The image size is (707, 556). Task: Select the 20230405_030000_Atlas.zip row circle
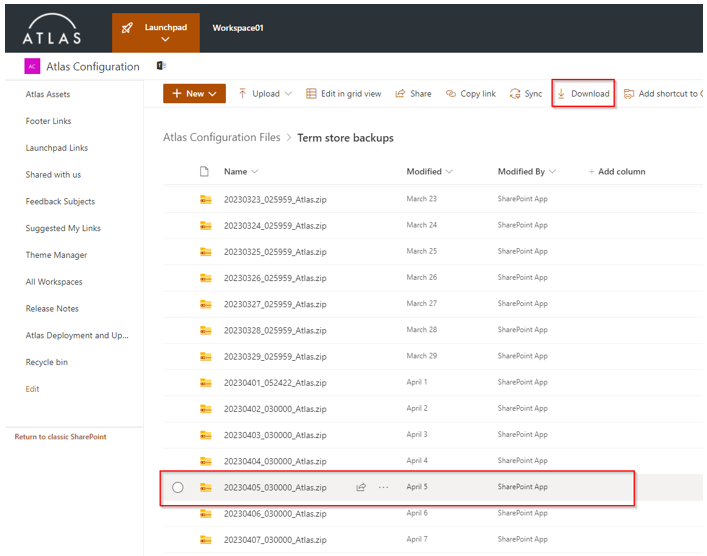pos(178,488)
